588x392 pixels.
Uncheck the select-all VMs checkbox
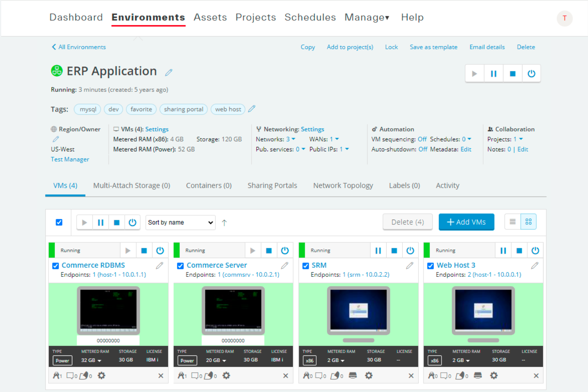click(x=59, y=222)
